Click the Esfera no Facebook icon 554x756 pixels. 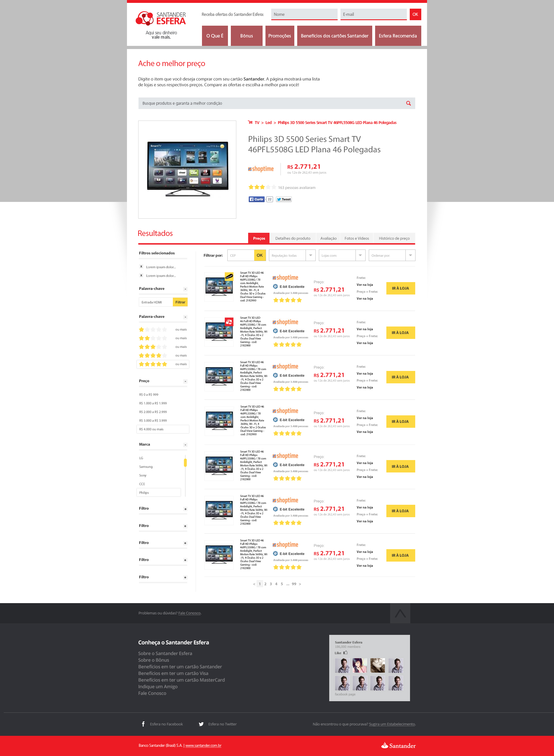(x=143, y=724)
